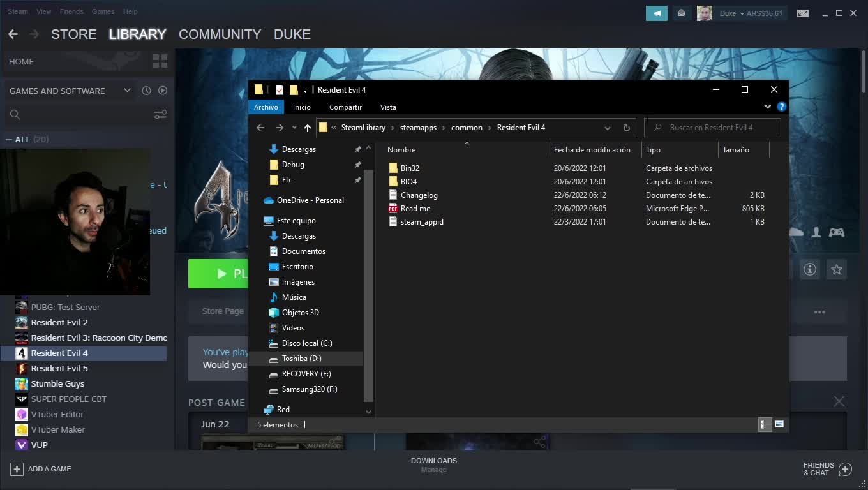Add Resident Evil 4 to favorites star
Image resolution: width=868 pixels, height=490 pixels.
click(837, 269)
